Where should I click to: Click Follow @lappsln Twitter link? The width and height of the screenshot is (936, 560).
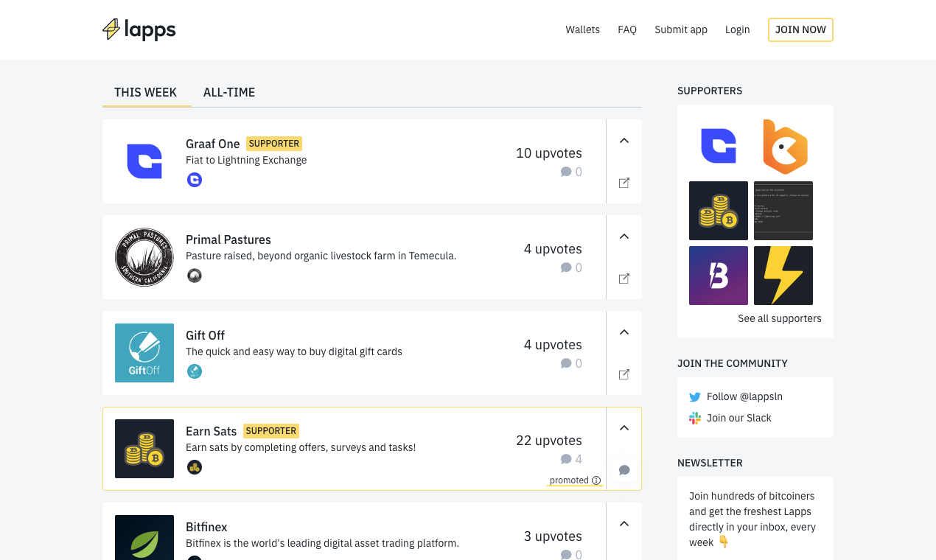click(x=744, y=396)
